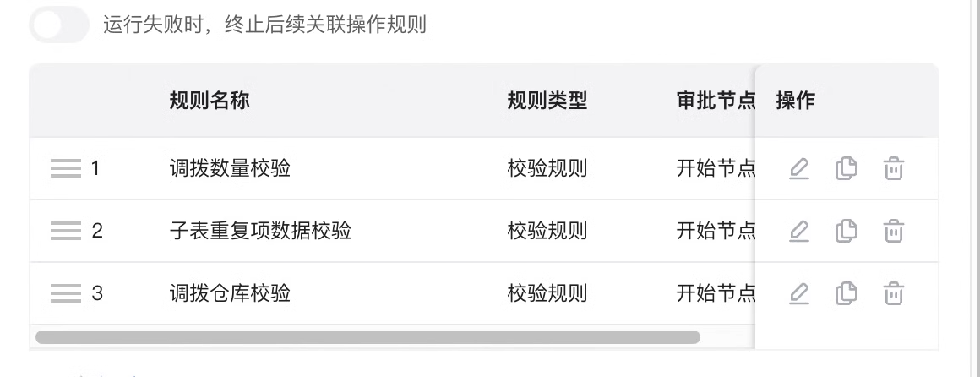Image resolution: width=980 pixels, height=377 pixels.
Task: Select the 调拨仓库校验 rule name
Action: 230,293
